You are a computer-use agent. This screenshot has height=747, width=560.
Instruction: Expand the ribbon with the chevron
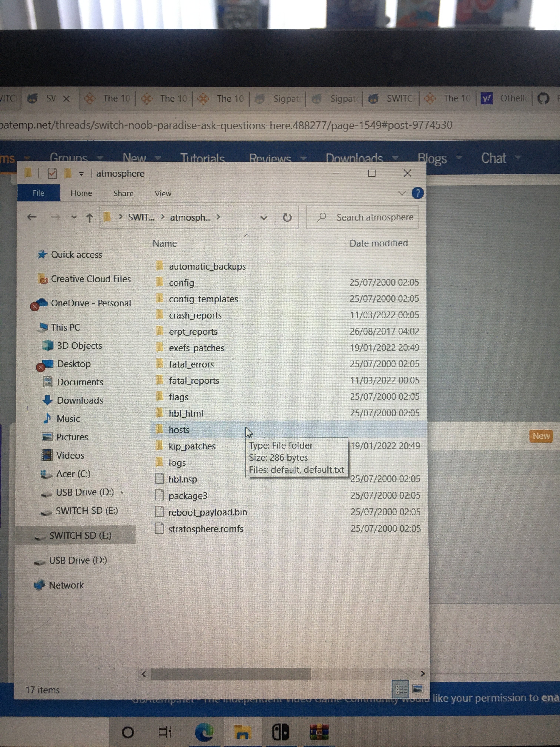(402, 193)
